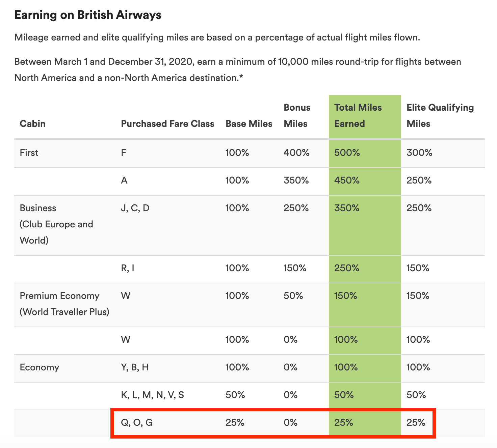
Task: Click the "Elite Qualifying Miles" column header
Action: point(440,116)
